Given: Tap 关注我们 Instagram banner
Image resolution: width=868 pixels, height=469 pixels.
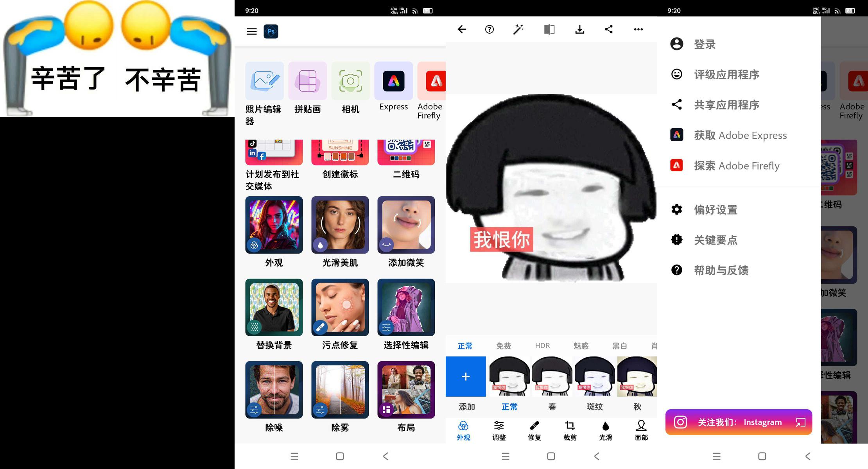Looking at the screenshot, I should coord(739,422).
